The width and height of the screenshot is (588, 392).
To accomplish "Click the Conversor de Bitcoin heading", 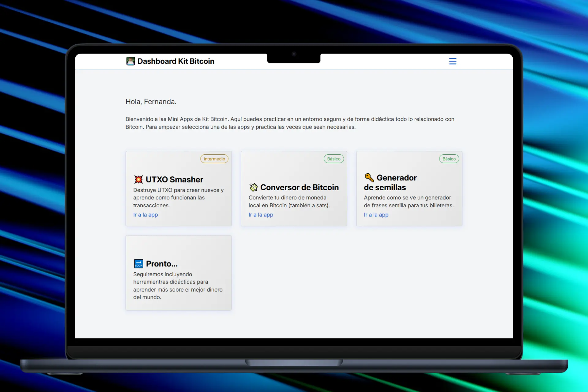I will pos(299,187).
